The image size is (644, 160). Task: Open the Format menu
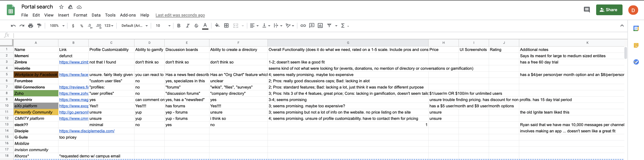pos(80,15)
